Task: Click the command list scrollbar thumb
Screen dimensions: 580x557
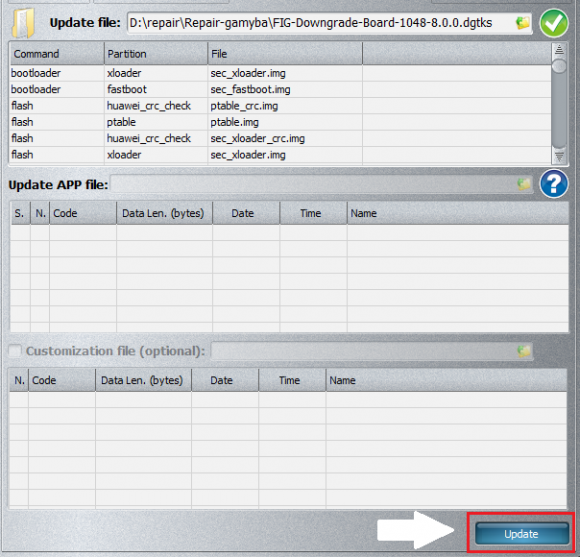Action: (x=559, y=67)
